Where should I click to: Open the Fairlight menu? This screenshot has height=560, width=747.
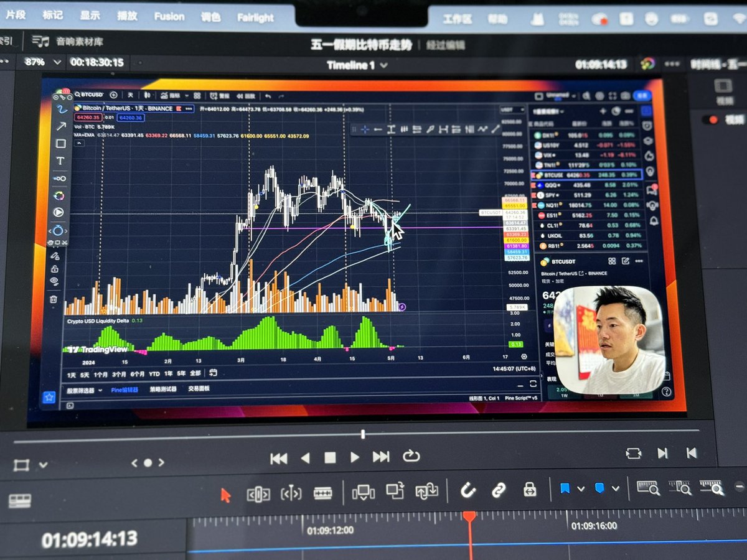255,17
